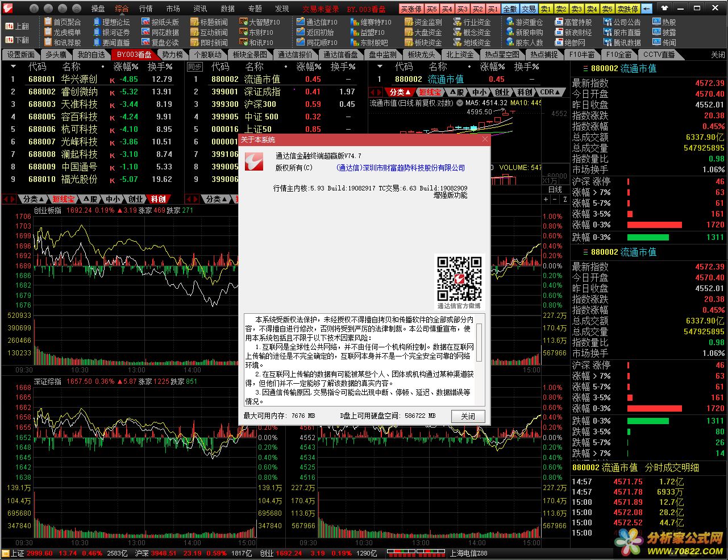Image resolution: width=728 pixels, height=560 pixels.
Task: Open 新股申购 shortcut
Action: 525,32
